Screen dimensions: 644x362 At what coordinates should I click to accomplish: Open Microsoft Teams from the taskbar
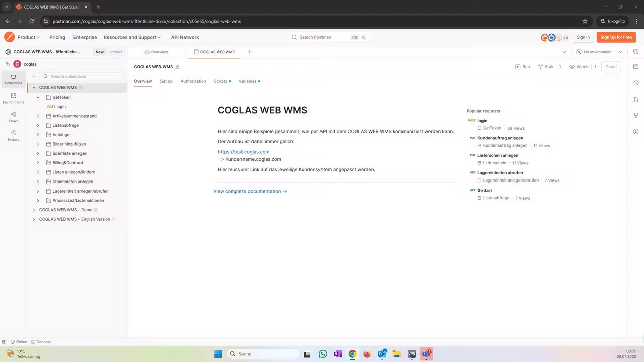(x=427, y=354)
